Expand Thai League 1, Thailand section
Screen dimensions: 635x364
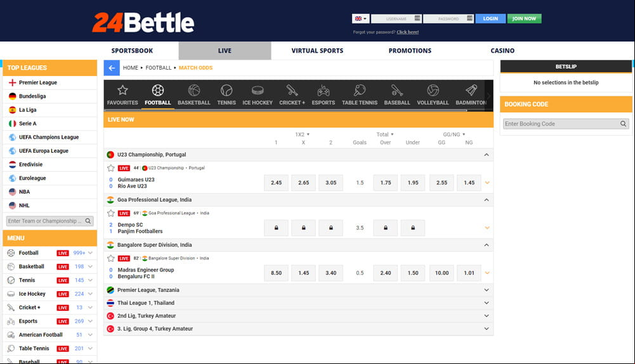click(487, 303)
